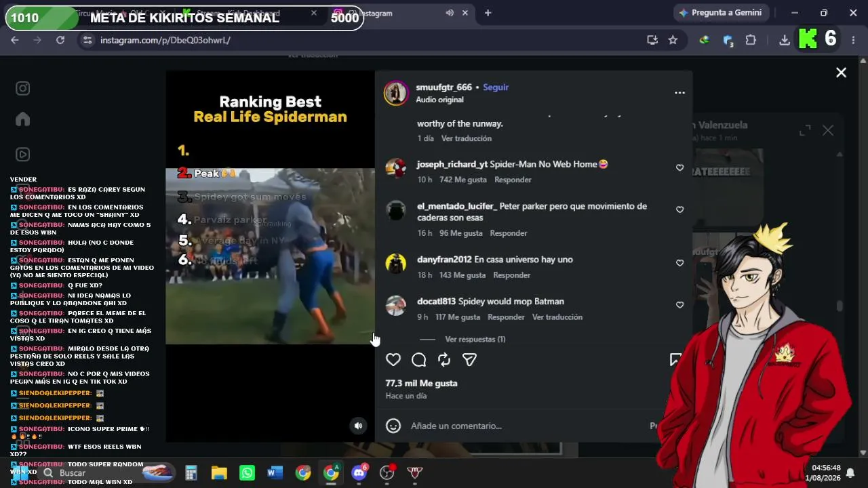Install app using address bar icon
The width and height of the screenshot is (868, 488).
click(x=652, y=40)
